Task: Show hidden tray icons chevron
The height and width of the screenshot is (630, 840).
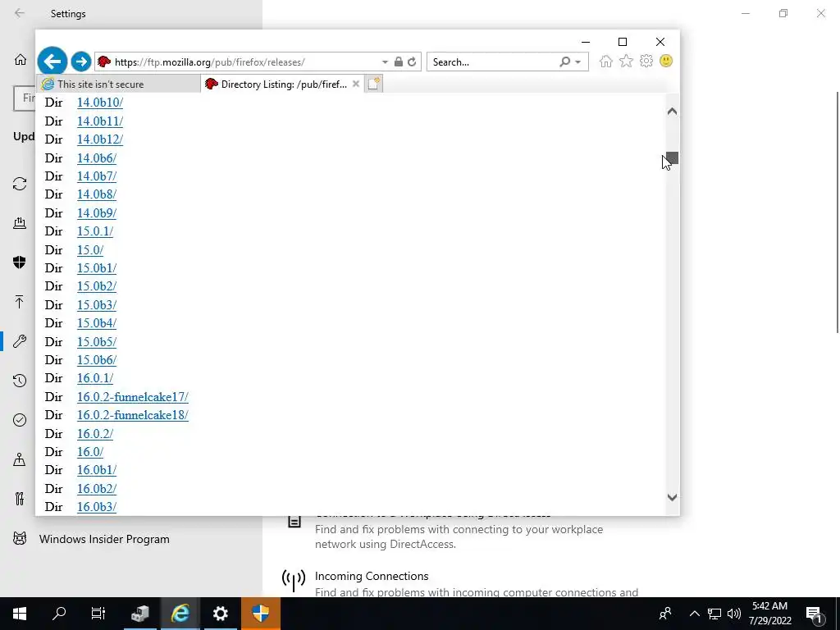Action: [x=694, y=614]
